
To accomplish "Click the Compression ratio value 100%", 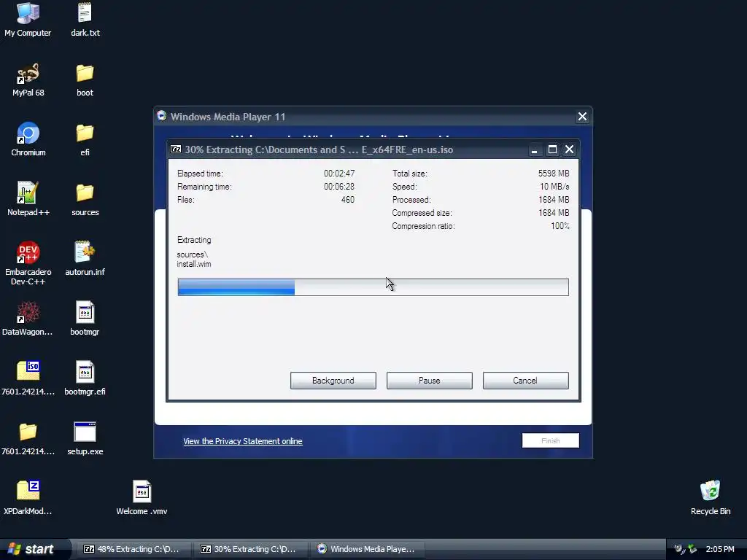I will pyautogui.click(x=560, y=226).
